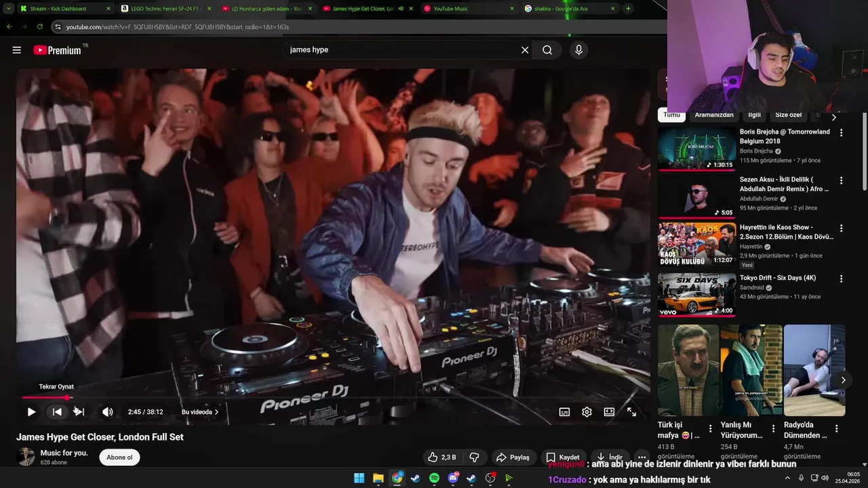
Task: Toggle subtitles on the player
Action: coord(564,412)
